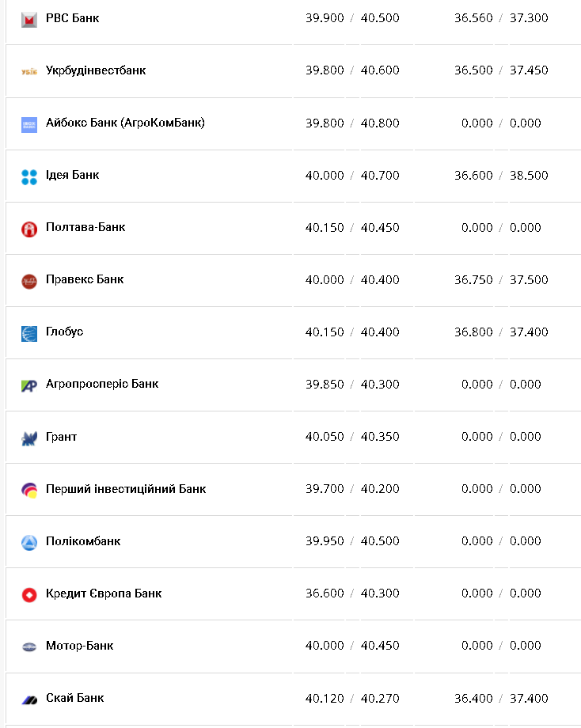Click the Ідея Банк blue dots icon
The height and width of the screenshot is (728, 581).
[29, 176]
